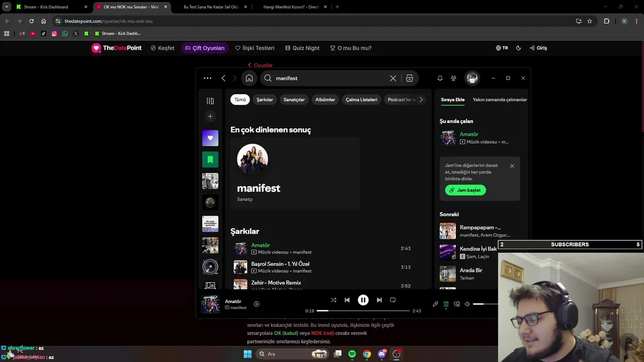Image resolution: width=644 pixels, height=362 pixels.
Task: Open Spotify Browse icon next to search
Action: pyautogui.click(x=410, y=78)
